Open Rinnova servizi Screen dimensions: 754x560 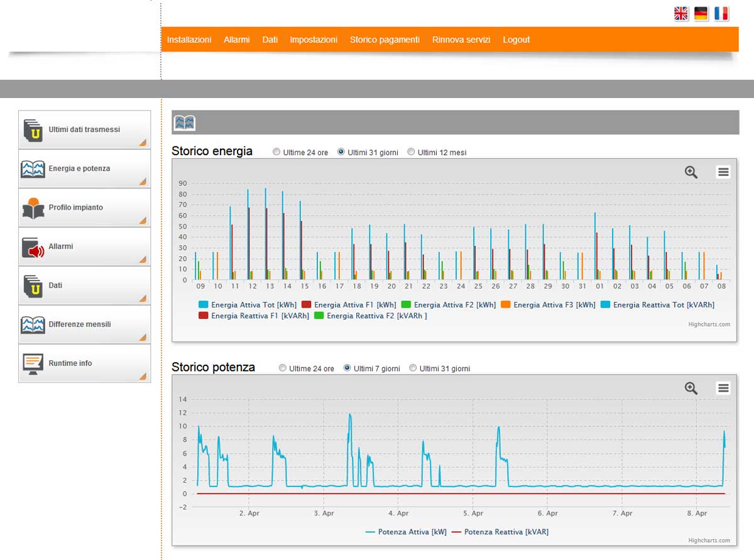coord(461,40)
